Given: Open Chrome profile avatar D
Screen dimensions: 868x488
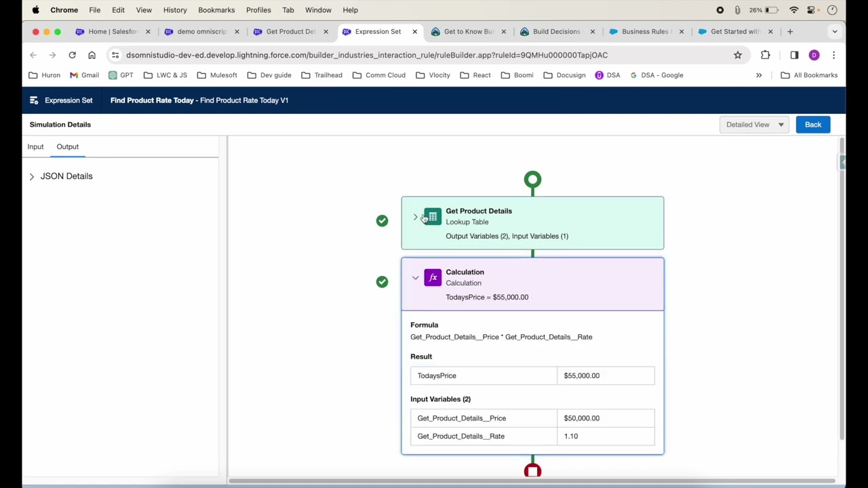Looking at the screenshot, I should (814, 55).
